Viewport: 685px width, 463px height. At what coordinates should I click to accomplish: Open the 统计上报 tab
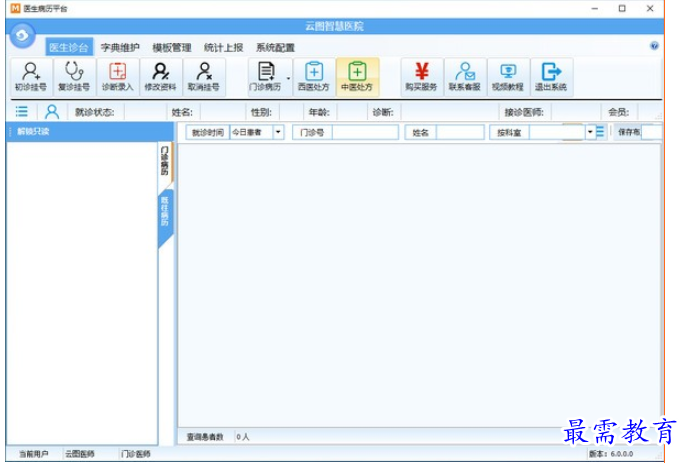pyautogui.click(x=223, y=47)
